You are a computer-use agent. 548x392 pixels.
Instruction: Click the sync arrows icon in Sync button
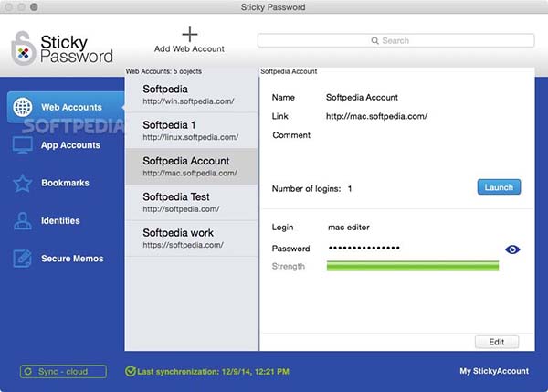click(28, 371)
